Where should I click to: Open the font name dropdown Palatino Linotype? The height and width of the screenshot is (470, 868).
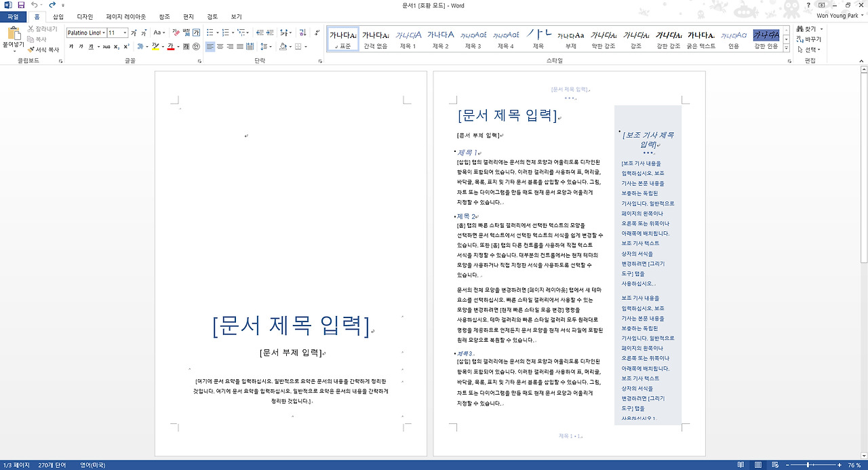click(x=104, y=33)
